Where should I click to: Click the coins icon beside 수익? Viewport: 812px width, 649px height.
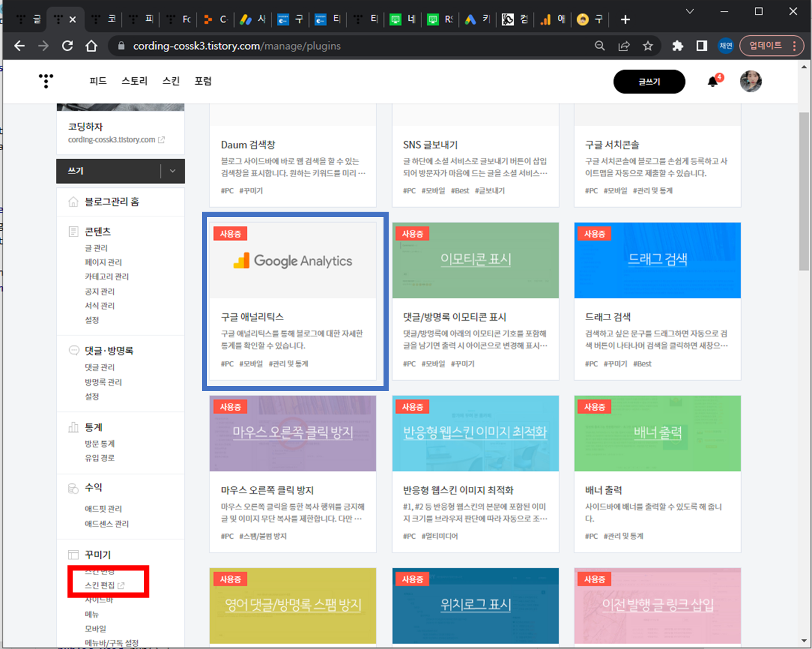point(73,488)
